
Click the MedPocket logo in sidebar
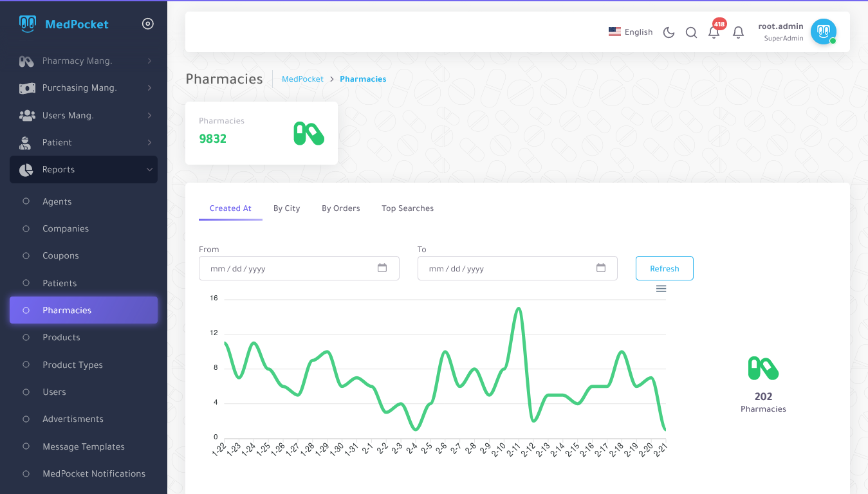click(x=64, y=24)
